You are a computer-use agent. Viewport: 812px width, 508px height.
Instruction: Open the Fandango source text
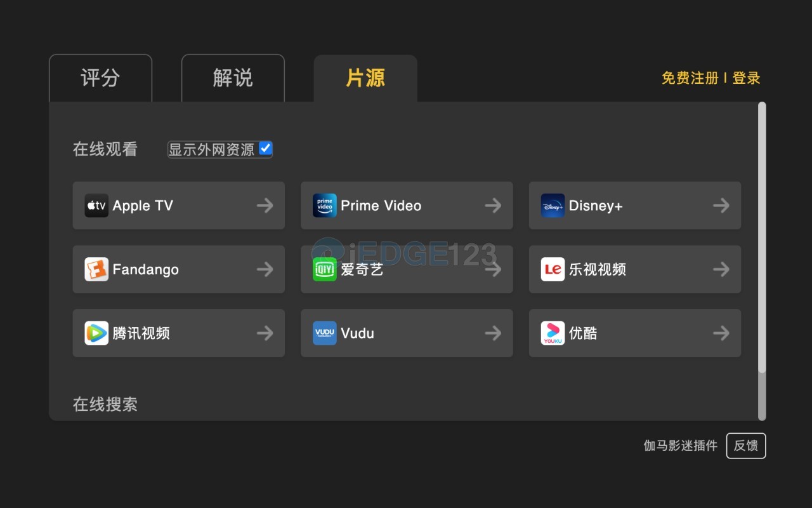coord(146,269)
